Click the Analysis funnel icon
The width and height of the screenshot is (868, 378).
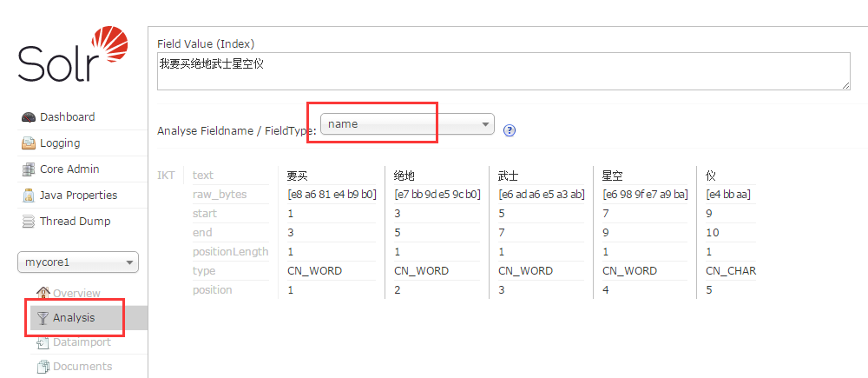pyautogui.click(x=43, y=317)
